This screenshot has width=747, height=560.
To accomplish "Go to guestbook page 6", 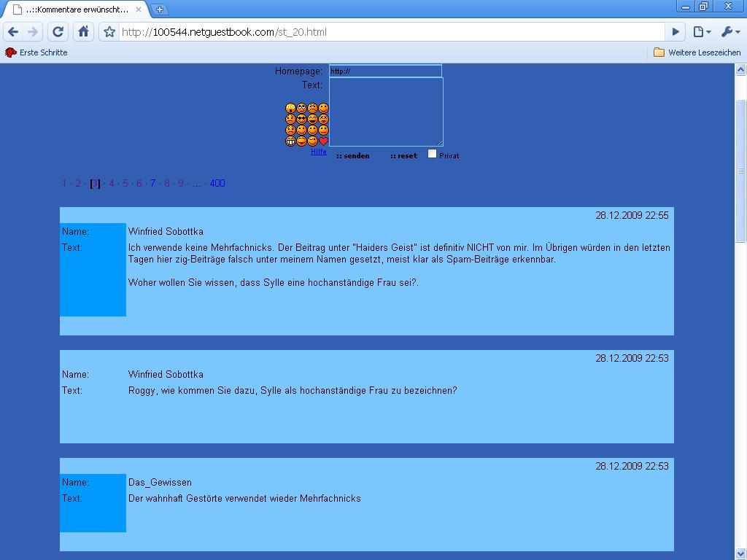I will 139,183.
